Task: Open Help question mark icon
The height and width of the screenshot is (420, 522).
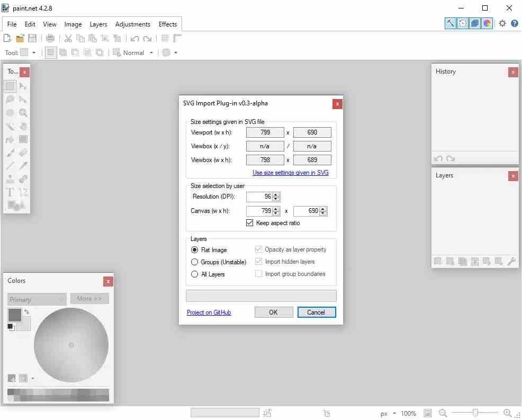Action: click(515, 23)
